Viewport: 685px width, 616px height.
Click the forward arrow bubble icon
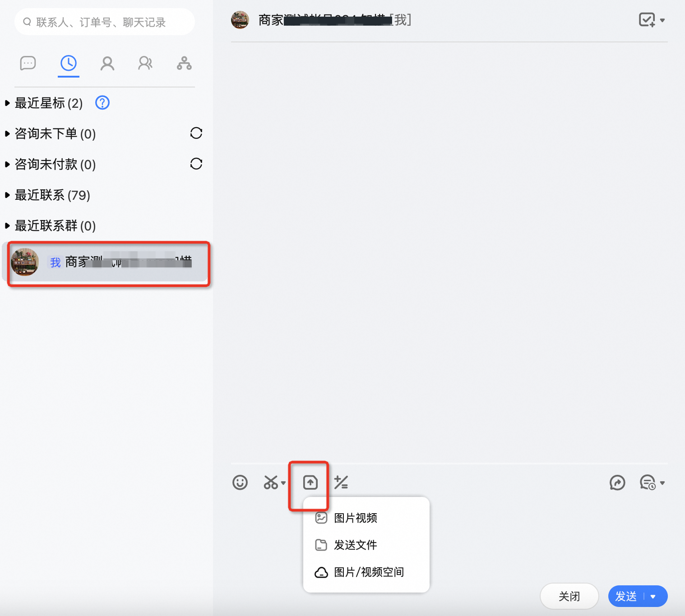click(617, 483)
